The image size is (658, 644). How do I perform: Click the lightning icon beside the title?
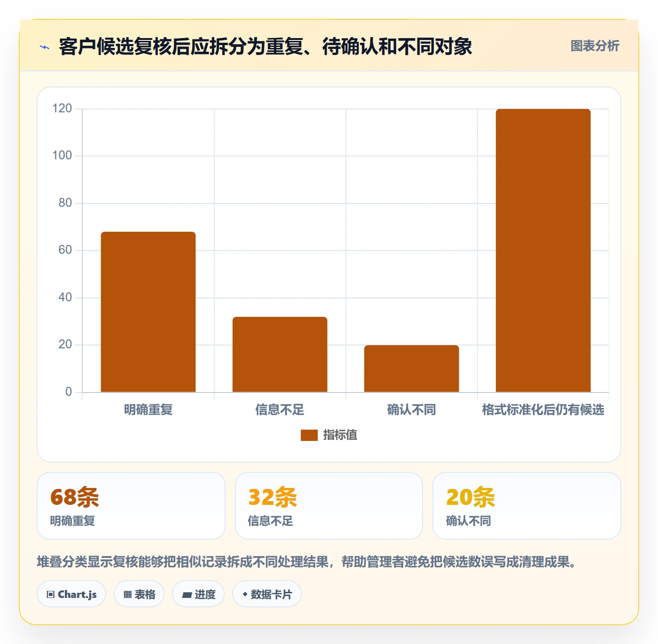45,47
